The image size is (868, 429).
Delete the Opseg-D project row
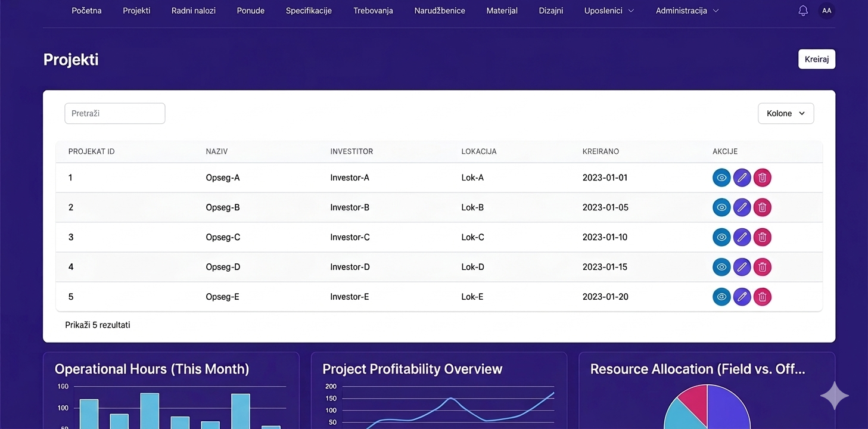coord(762,267)
